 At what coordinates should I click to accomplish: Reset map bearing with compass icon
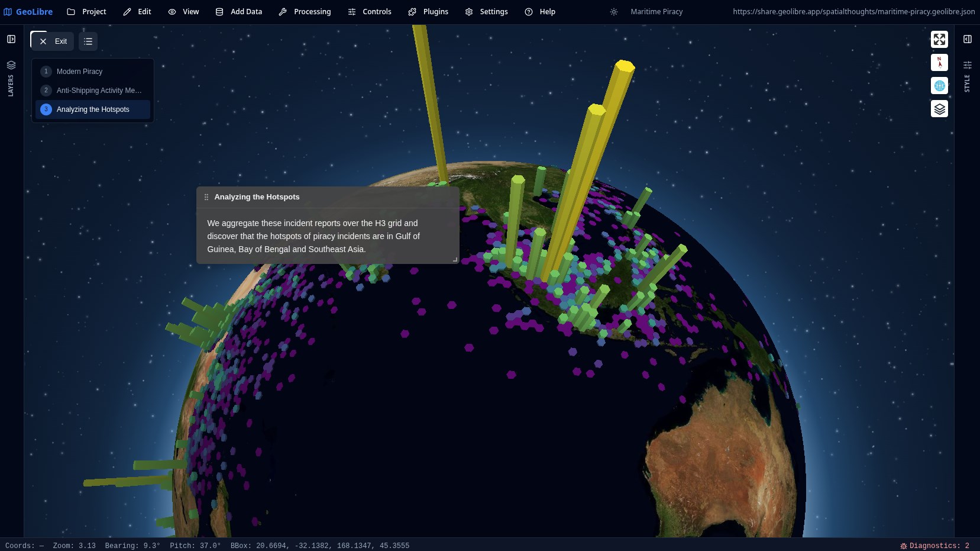pos(939,63)
